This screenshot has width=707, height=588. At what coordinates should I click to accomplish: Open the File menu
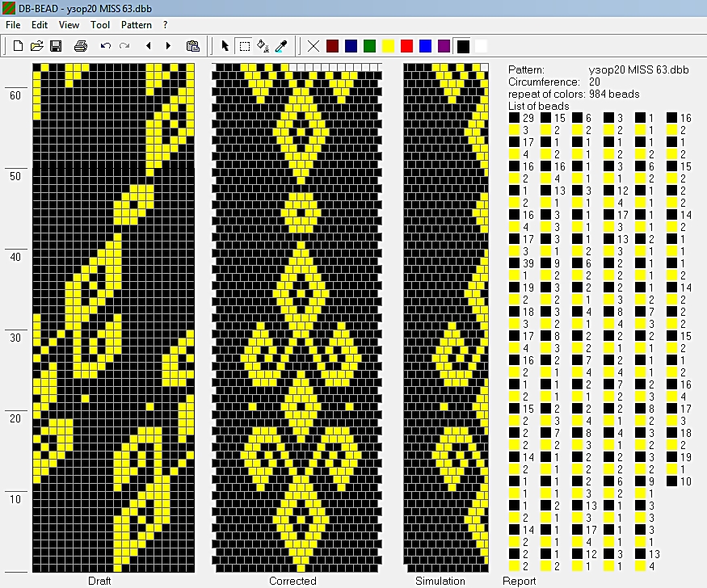(x=13, y=25)
